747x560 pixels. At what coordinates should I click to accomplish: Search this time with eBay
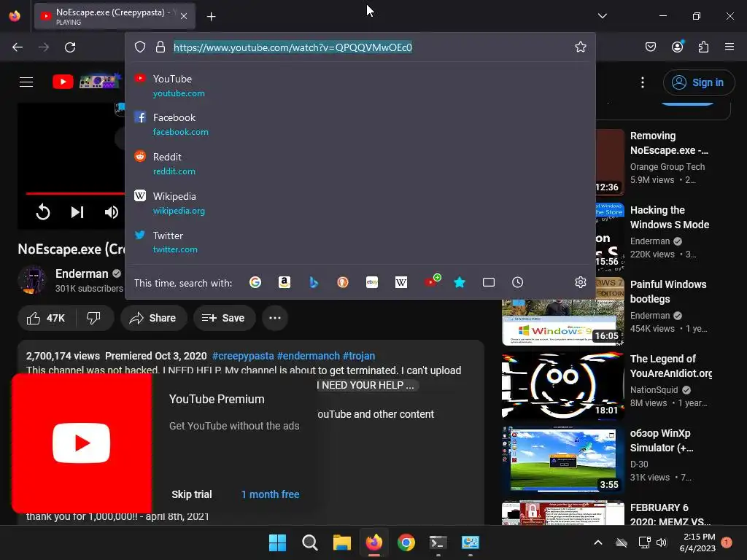point(372,282)
